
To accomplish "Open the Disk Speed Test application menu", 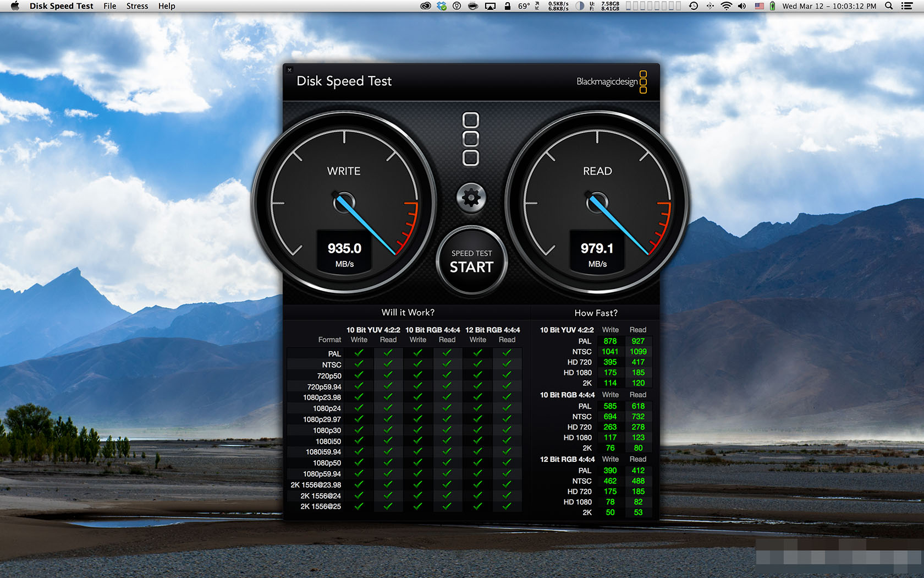I will tap(61, 6).
